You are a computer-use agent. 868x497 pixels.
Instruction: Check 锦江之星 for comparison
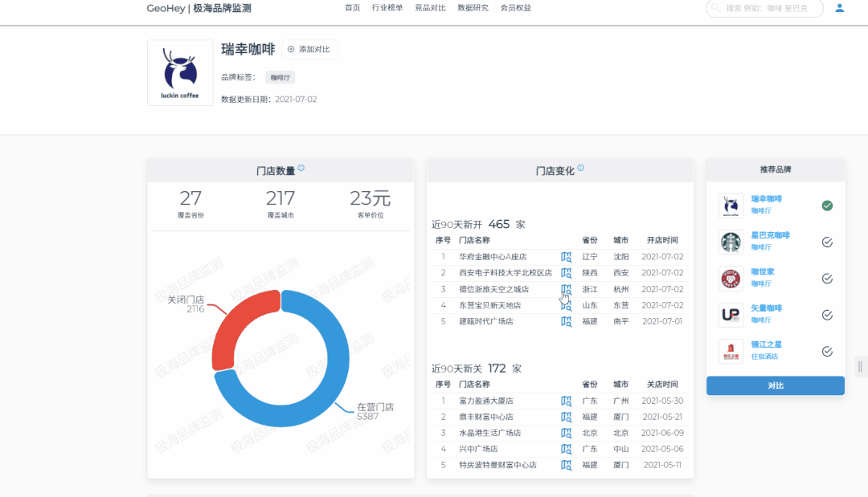[827, 352]
